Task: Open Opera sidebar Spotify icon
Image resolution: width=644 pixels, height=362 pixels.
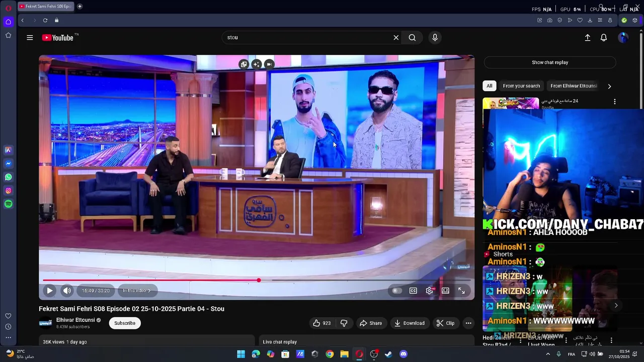Action: click(8, 204)
